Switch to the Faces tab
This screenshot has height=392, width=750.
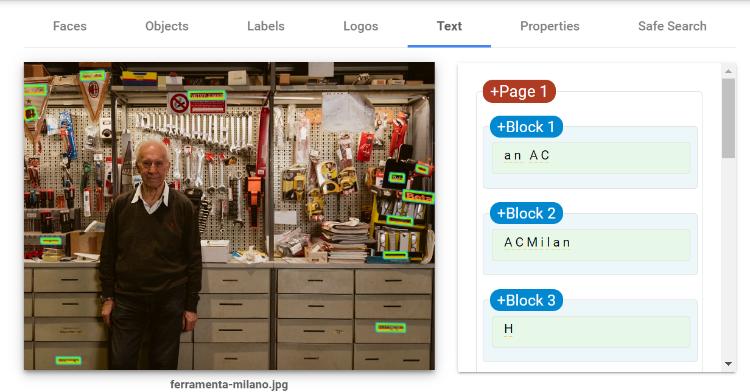tap(69, 26)
